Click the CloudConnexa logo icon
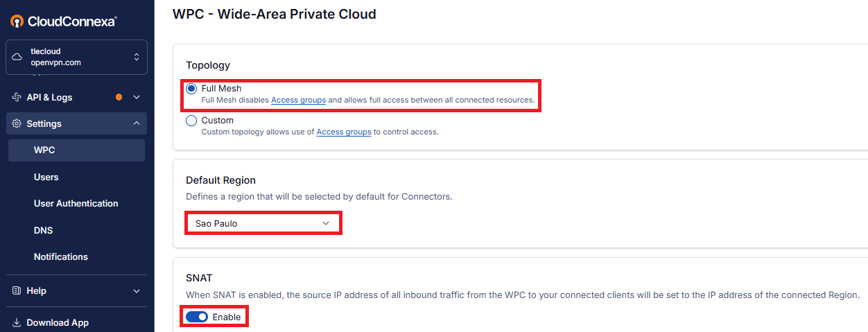This screenshot has width=868, height=332. point(17,21)
